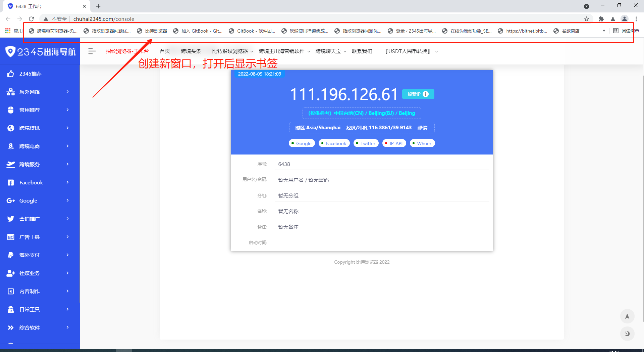The width and height of the screenshot is (644, 352).
Task: Open the 比特指纹浏览器 dropdown menu
Action: tap(232, 51)
